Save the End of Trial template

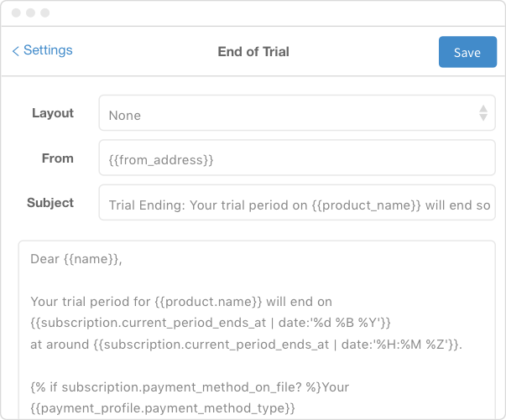click(x=467, y=52)
